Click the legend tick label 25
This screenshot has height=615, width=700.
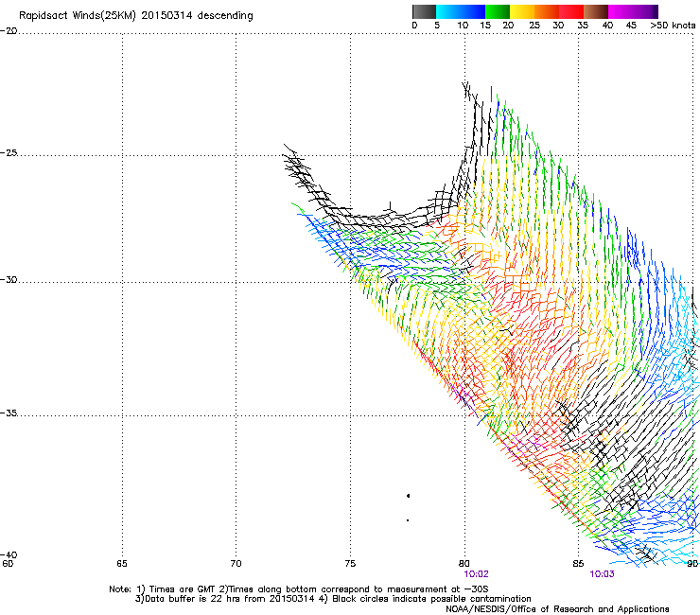534,26
